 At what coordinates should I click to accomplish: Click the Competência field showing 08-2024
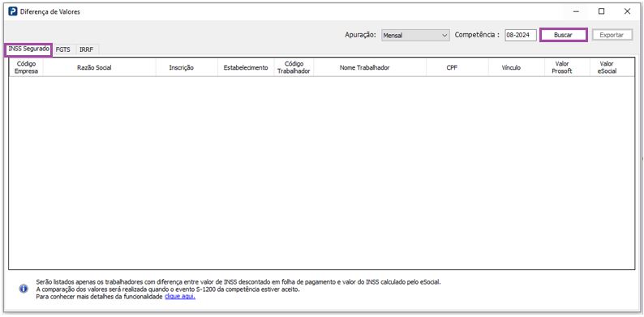pos(521,36)
